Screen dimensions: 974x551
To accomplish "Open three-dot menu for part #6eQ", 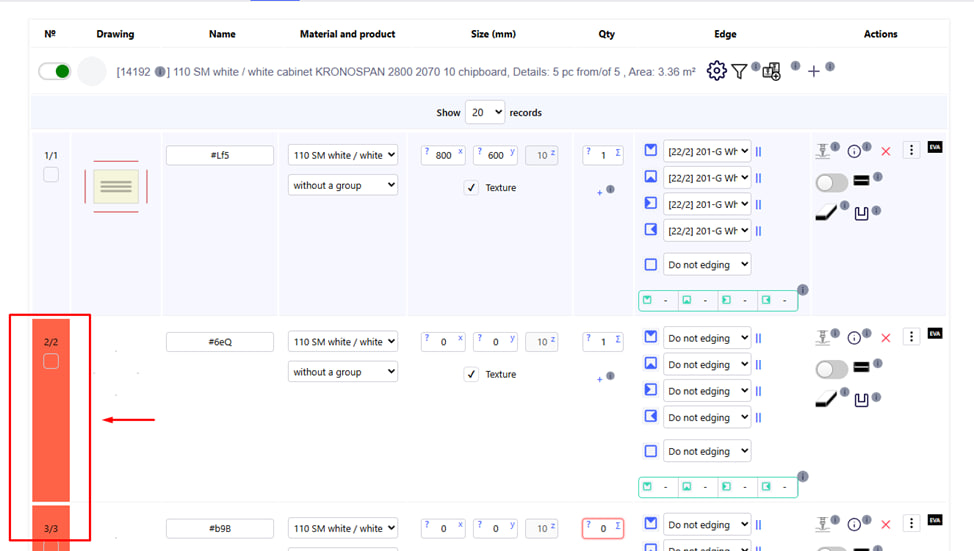I will [911, 337].
